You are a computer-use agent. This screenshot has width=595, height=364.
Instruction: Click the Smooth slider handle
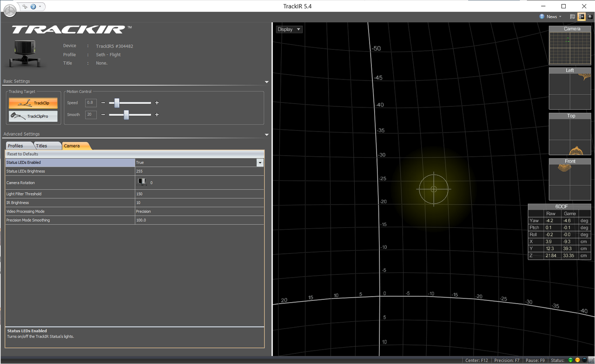tap(126, 114)
